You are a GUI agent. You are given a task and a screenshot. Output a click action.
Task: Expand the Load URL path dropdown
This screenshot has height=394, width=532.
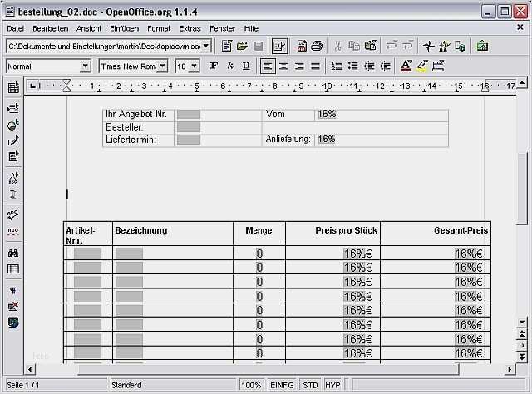click(206, 47)
